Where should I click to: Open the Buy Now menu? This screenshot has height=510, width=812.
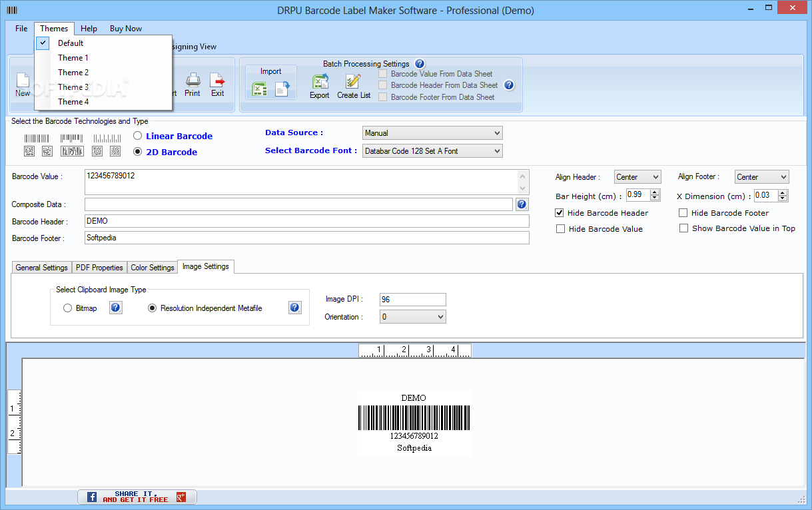click(126, 29)
